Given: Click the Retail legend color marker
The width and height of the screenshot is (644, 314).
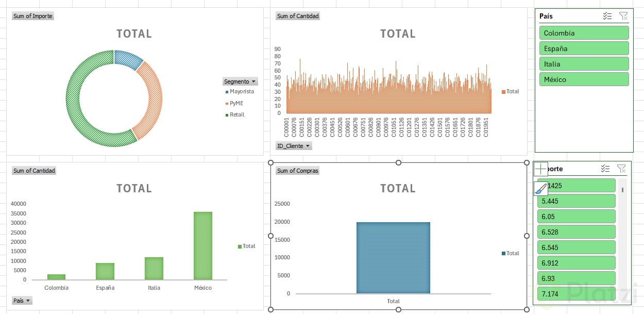Looking at the screenshot, I should point(227,115).
